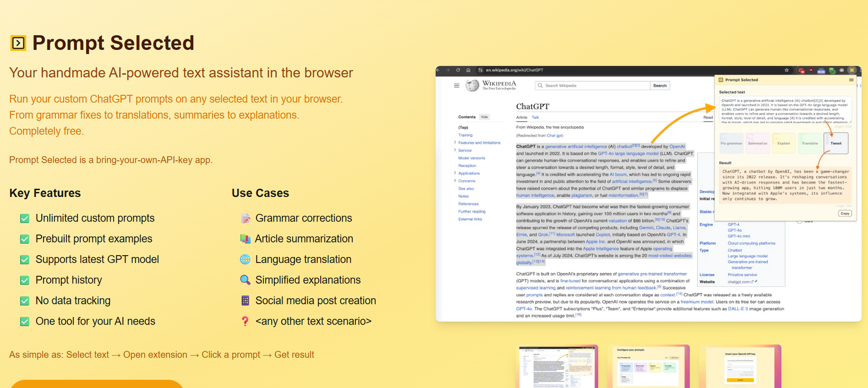Click the checkmark beside No data tracking
868x388 pixels.
point(24,301)
